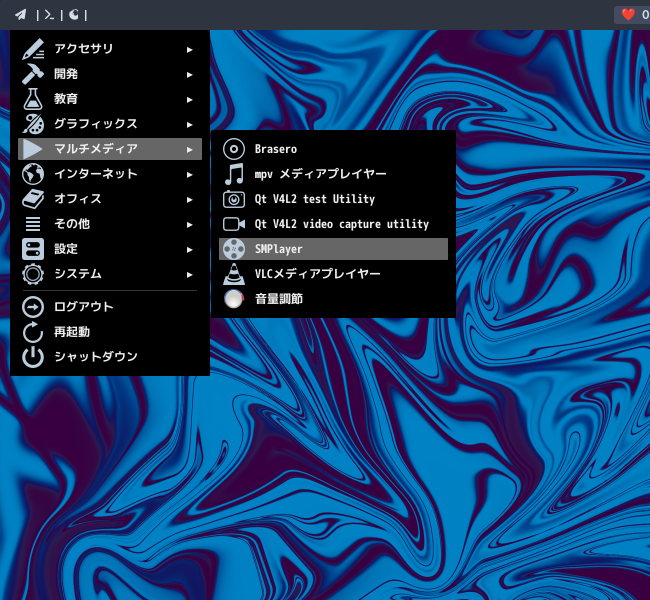Viewport: 650px width, 600px height.
Task: Click the システム gear icon
Action: pyautogui.click(x=33, y=274)
